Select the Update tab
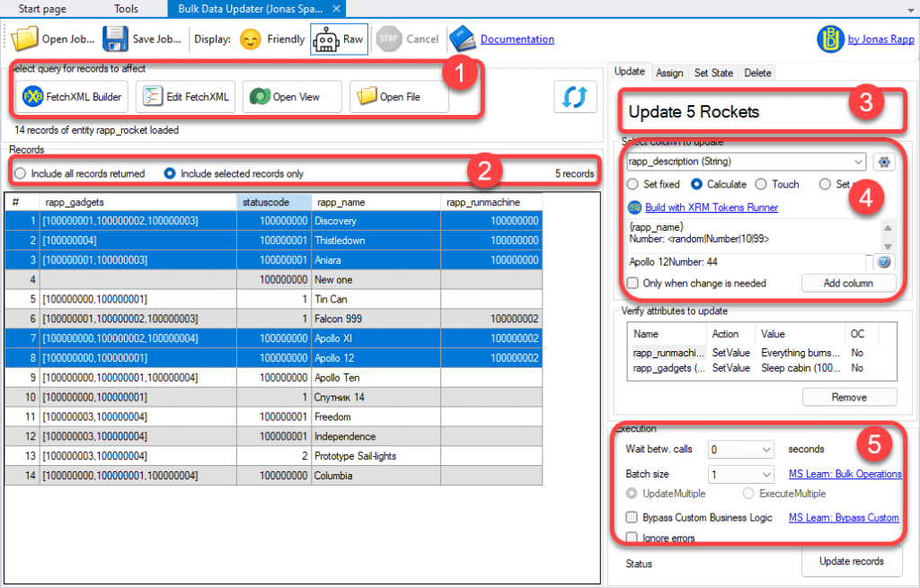920x588 pixels. tap(630, 72)
